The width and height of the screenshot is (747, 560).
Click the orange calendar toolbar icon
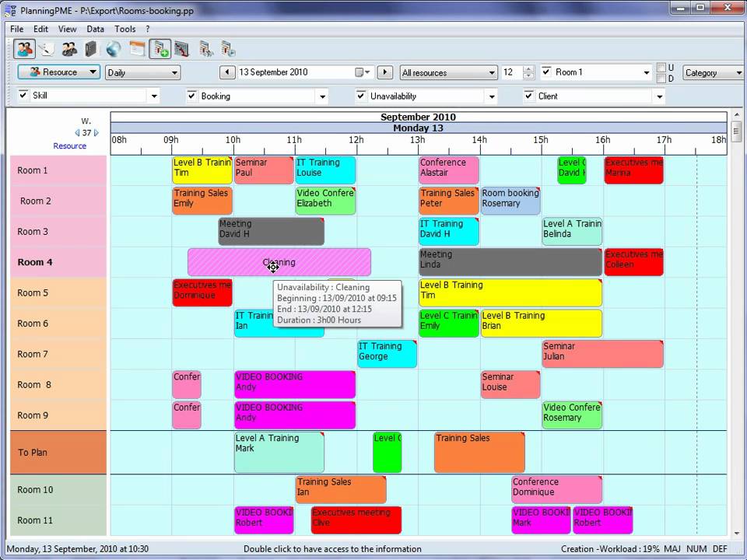tap(137, 49)
